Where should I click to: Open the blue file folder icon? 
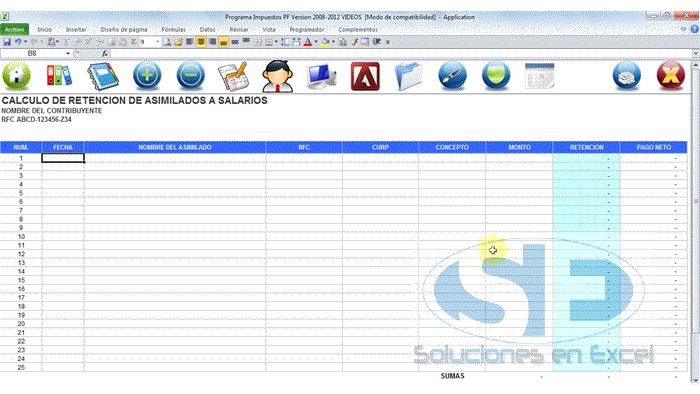pyautogui.click(x=408, y=76)
